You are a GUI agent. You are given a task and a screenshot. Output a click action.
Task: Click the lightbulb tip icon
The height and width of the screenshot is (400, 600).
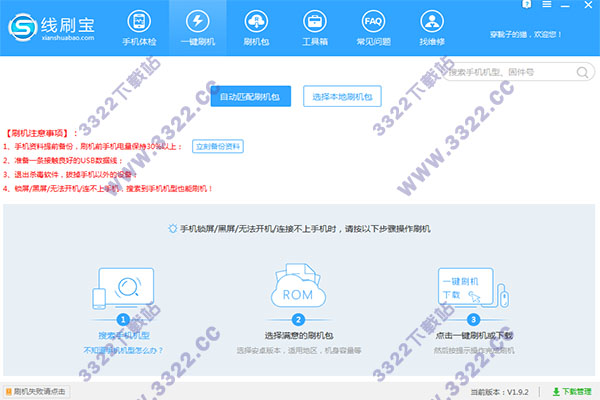tap(173, 229)
